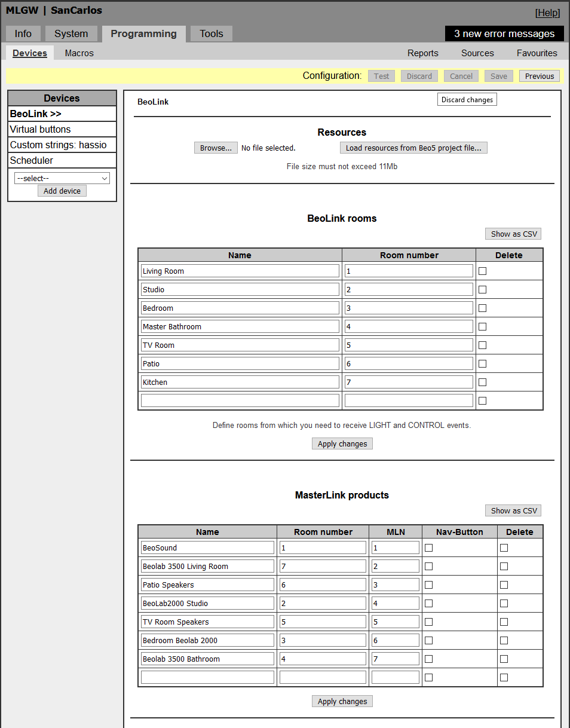Edit the BeoSound product name field
Image resolution: width=570 pixels, height=728 pixels.
pyautogui.click(x=207, y=547)
